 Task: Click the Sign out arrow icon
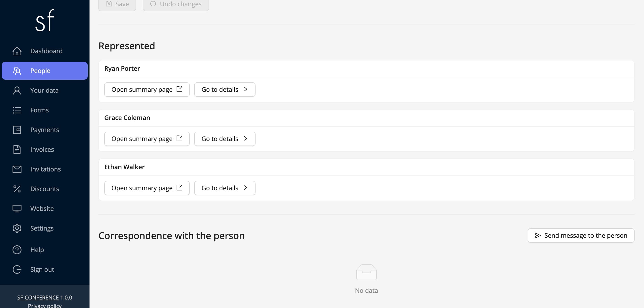pyautogui.click(x=17, y=270)
